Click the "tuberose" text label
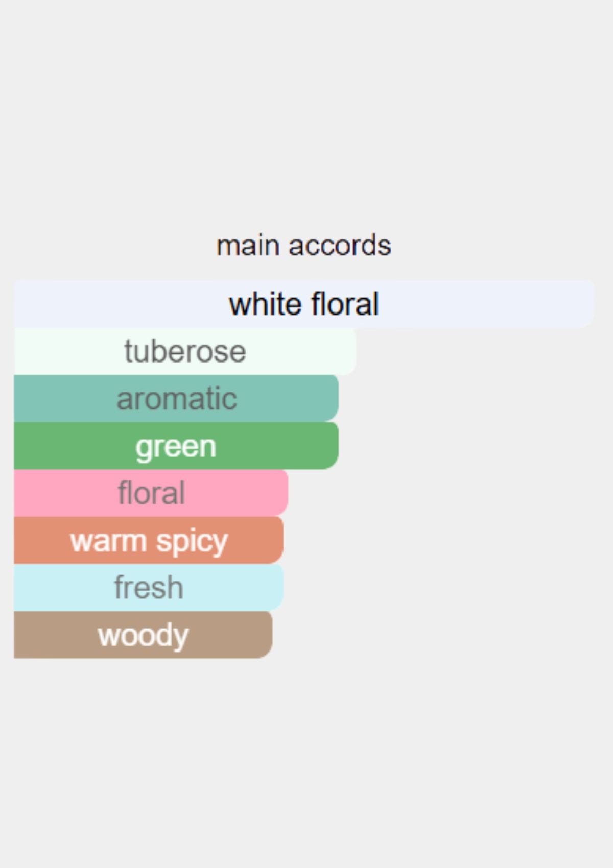 (185, 351)
